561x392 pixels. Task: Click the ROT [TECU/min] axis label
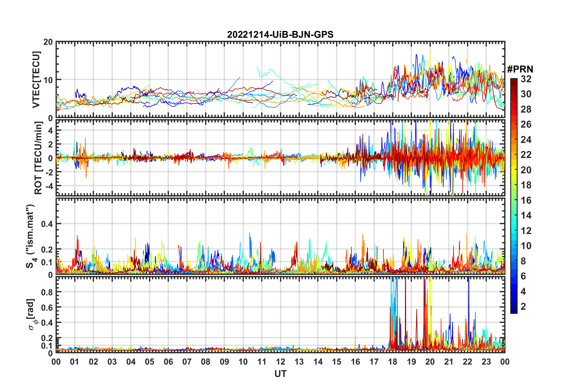[38, 158]
